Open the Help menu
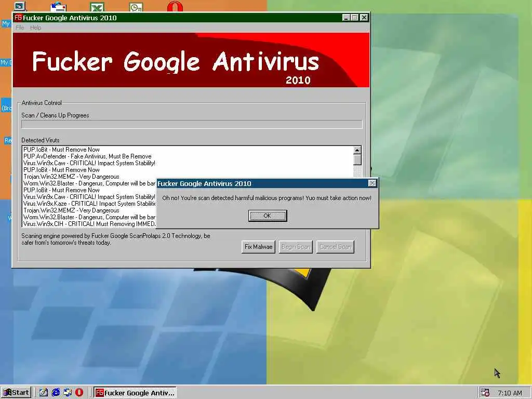The height and width of the screenshot is (399, 532). tap(36, 28)
